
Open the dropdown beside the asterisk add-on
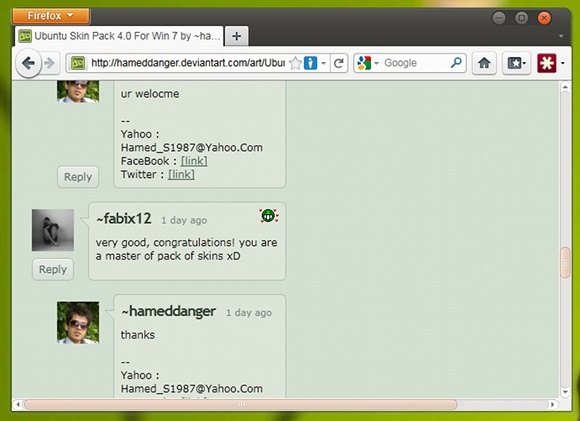tap(563, 63)
